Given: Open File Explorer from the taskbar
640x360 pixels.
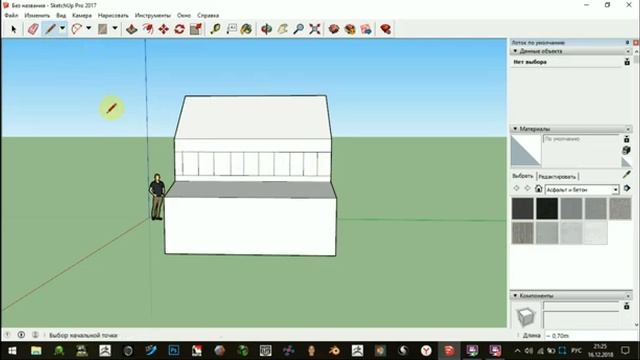Looking at the screenshot, I should point(36,351).
